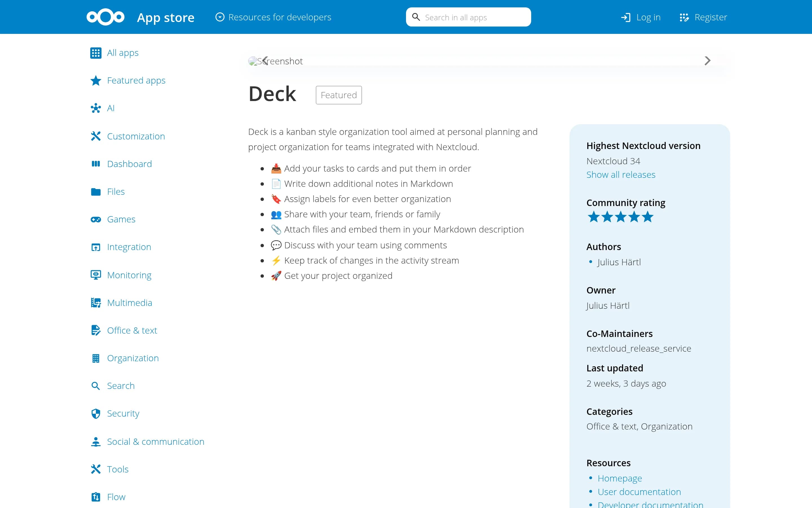The height and width of the screenshot is (508, 812).
Task: Click '2 weeks, 3 days ago' text
Action: click(626, 383)
